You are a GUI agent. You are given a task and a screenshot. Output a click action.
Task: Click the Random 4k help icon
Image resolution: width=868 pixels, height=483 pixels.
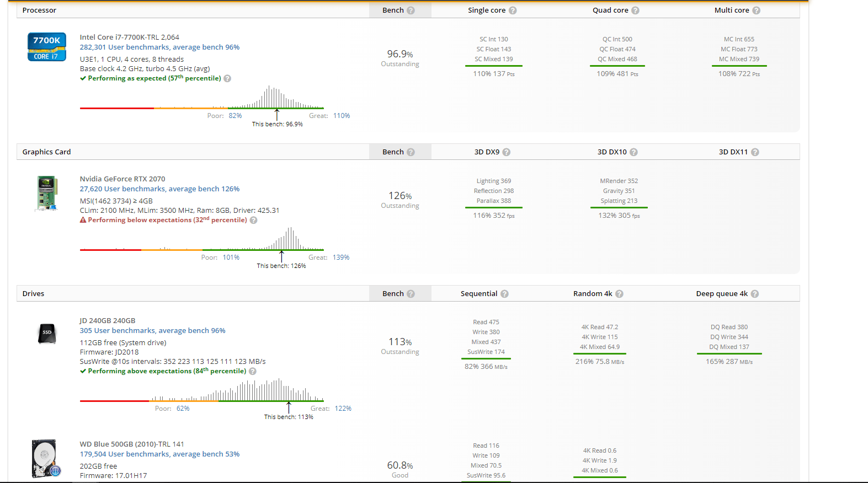pyautogui.click(x=619, y=294)
